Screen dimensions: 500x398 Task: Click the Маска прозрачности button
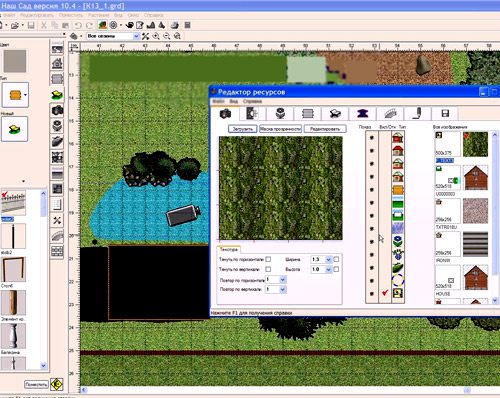pyautogui.click(x=280, y=129)
